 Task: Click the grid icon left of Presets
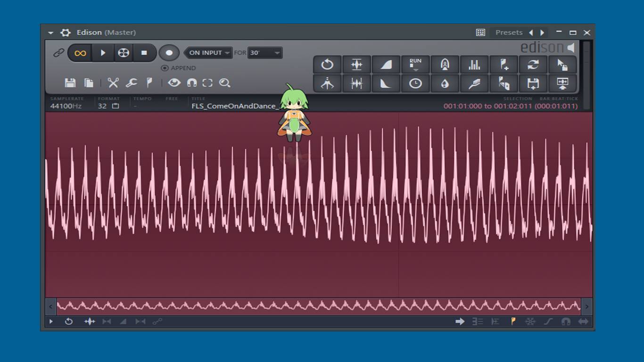point(480,33)
